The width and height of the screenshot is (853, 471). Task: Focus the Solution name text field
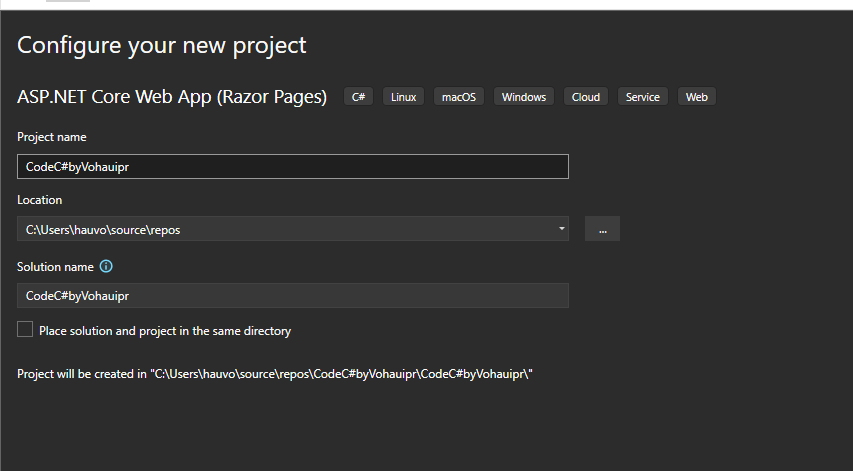pos(292,296)
